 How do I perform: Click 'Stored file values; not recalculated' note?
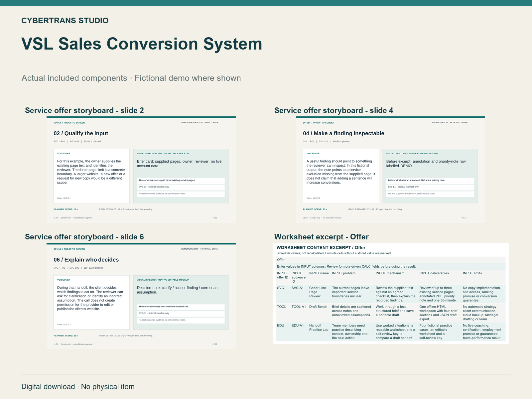click(x=334, y=253)
